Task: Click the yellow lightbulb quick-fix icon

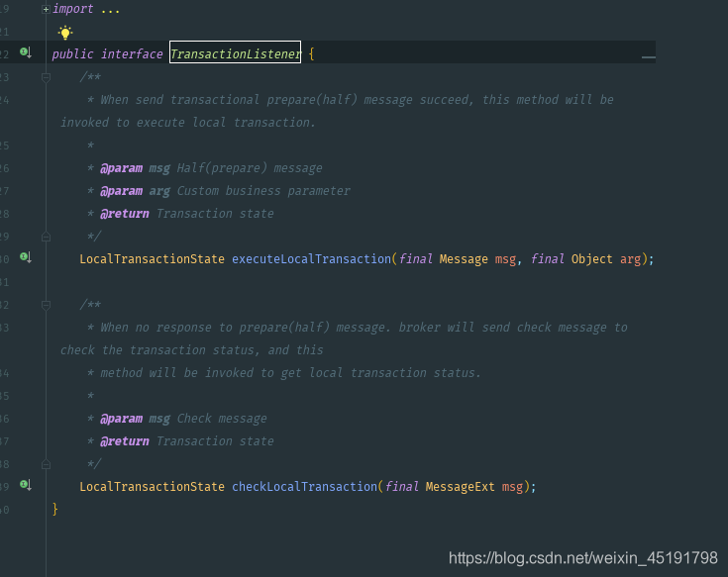Action: (x=65, y=33)
